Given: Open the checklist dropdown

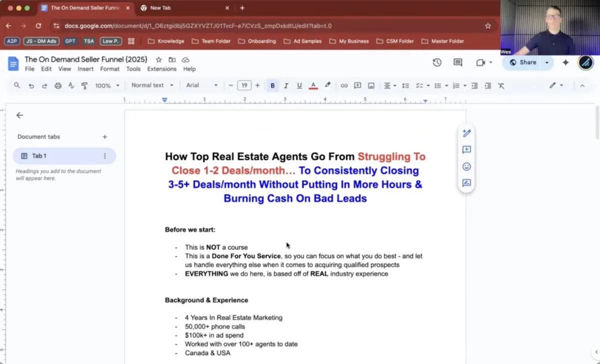Looking at the screenshot, I should pos(422,85).
